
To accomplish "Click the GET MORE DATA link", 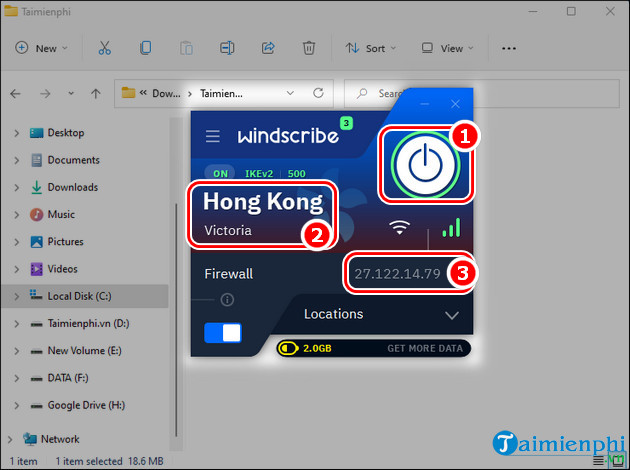I will pos(425,348).
